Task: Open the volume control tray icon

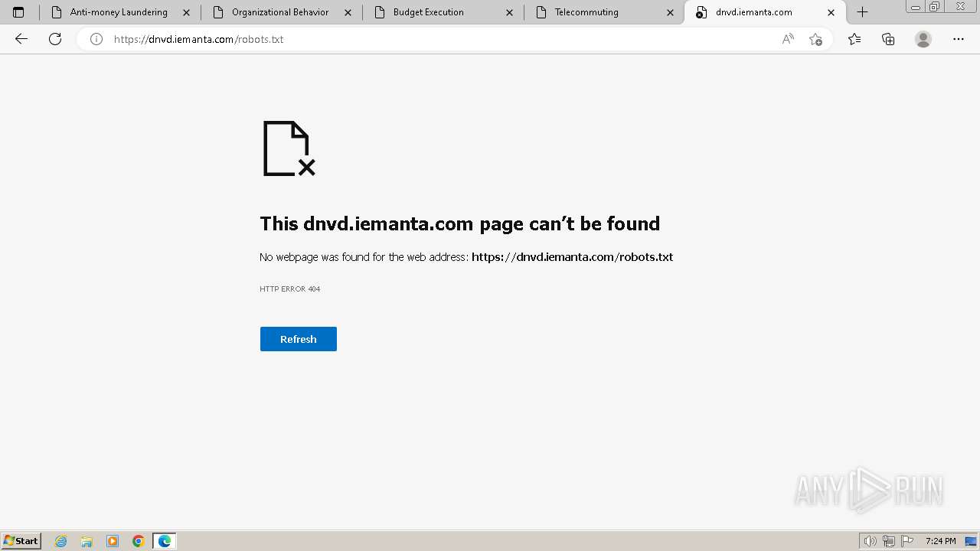Action: tap(871, 541)
